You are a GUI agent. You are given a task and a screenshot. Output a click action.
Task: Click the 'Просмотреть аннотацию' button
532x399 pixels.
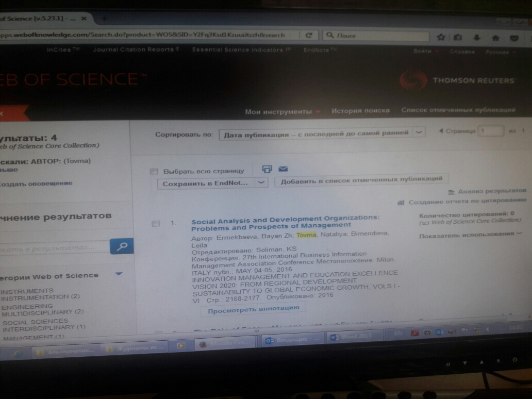click(x=253, y=308)
